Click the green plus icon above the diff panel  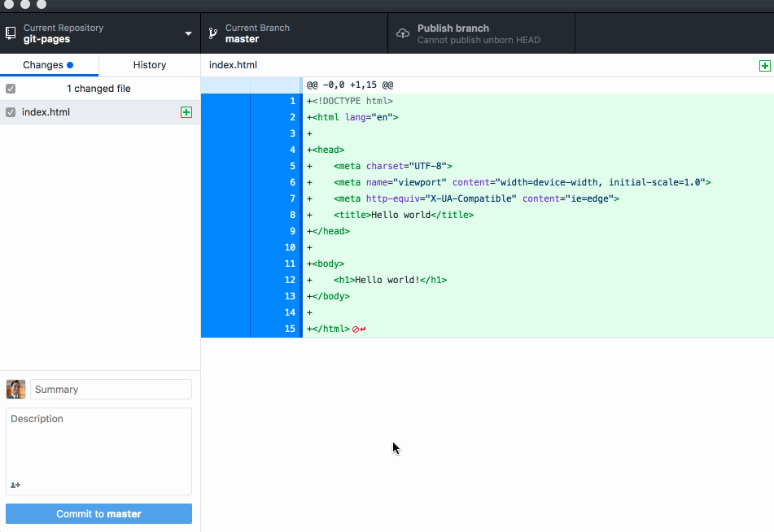pos(763,65)
